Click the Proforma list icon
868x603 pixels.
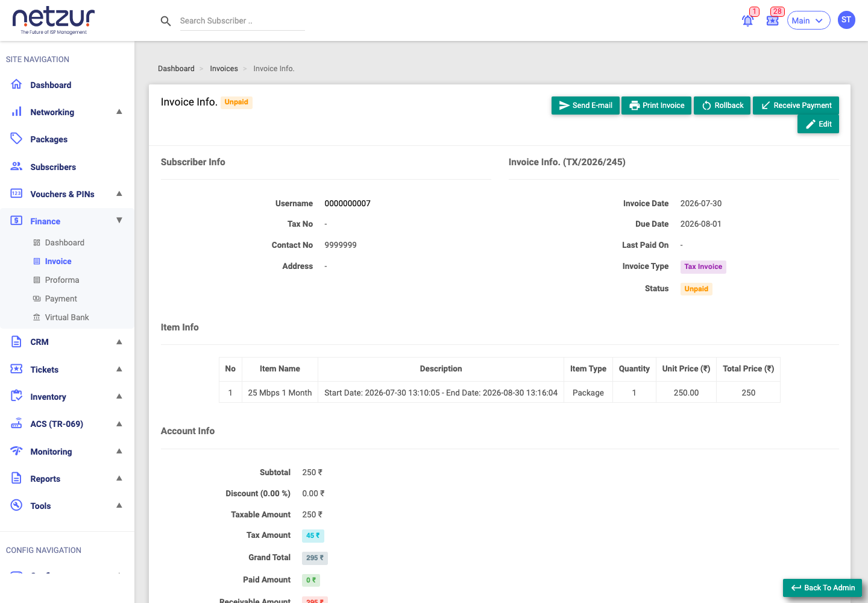[x=37, y=280]
